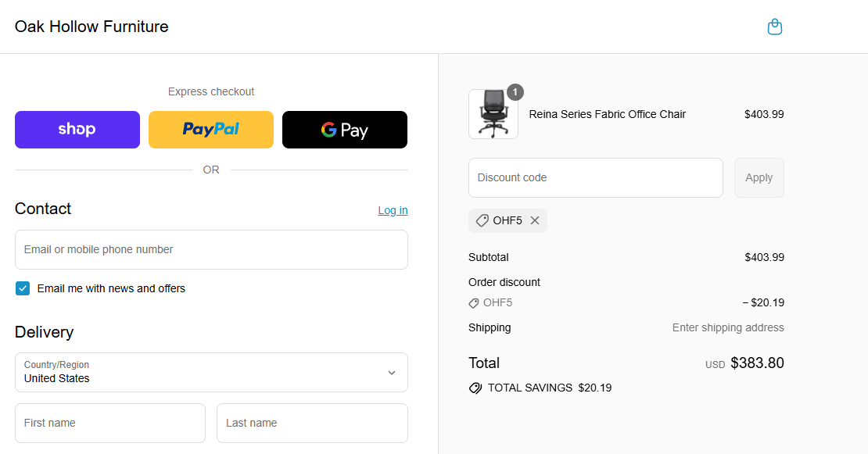Image resolution: width=868 pixels, height=454 pixels.
Task: Remove the OHF5 discount code tag
Action: pos(535,220)
